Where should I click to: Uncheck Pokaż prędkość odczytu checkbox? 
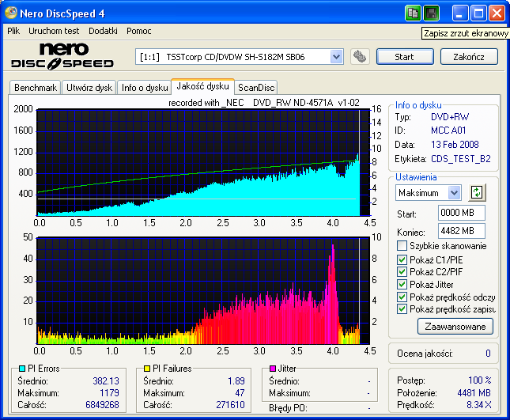(402, 297)
